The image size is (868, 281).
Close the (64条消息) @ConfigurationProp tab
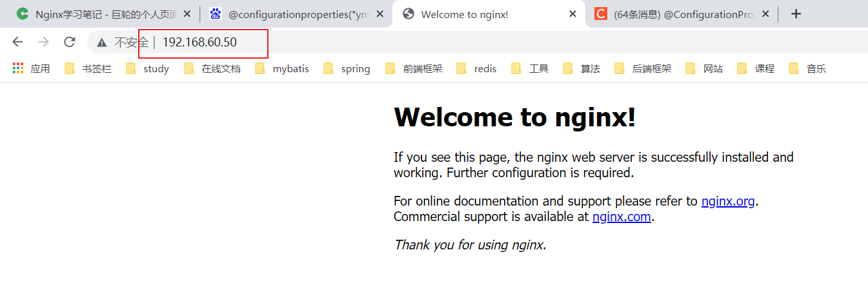pyautogui.click(x=765, y=14)
